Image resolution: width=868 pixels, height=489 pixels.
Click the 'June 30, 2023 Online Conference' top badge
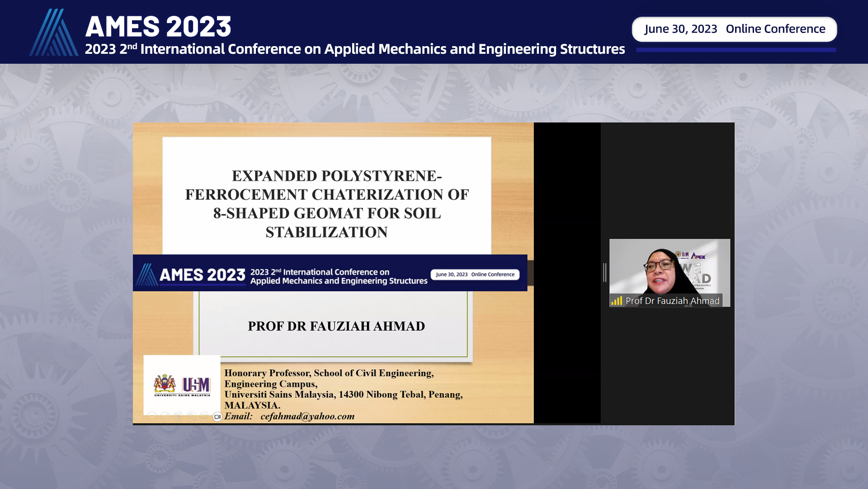point(735,29)
